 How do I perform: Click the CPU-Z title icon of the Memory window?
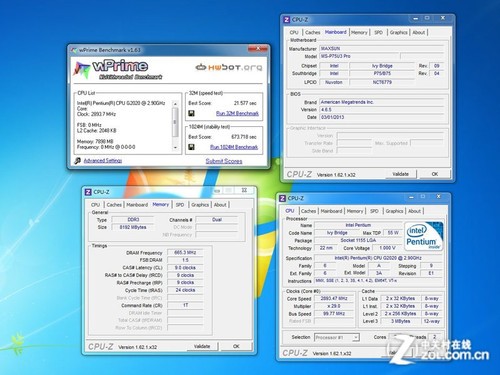click(x=88, y=192)
